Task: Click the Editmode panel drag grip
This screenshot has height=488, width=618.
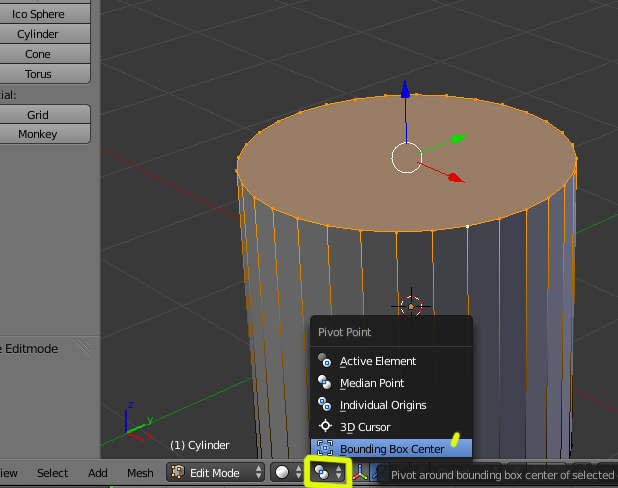Action: coord(83,347)
